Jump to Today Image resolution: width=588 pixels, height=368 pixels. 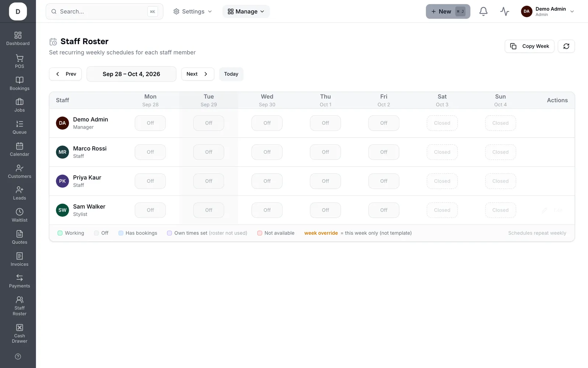point(231,74)
